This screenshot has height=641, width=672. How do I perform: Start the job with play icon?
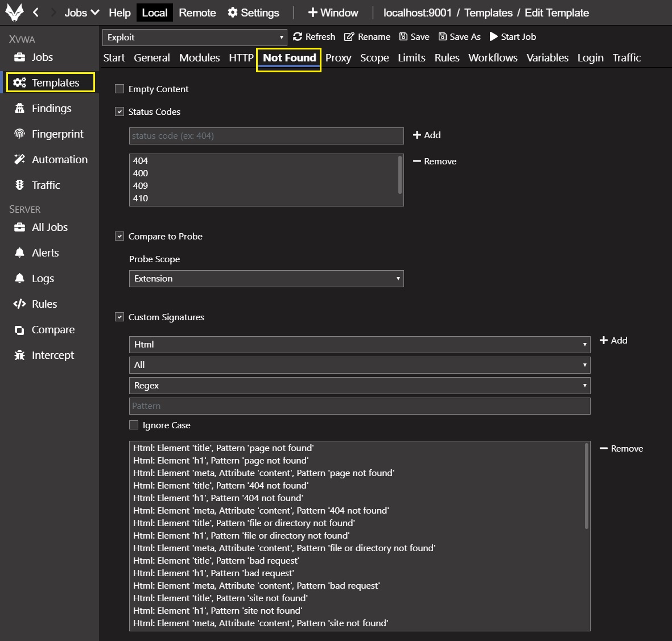(494, 37)
